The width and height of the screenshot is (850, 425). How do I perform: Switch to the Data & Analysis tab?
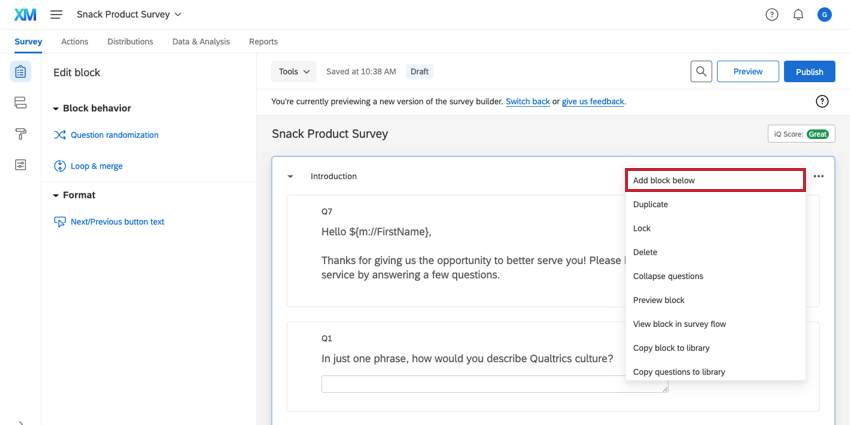click(200, 42)
